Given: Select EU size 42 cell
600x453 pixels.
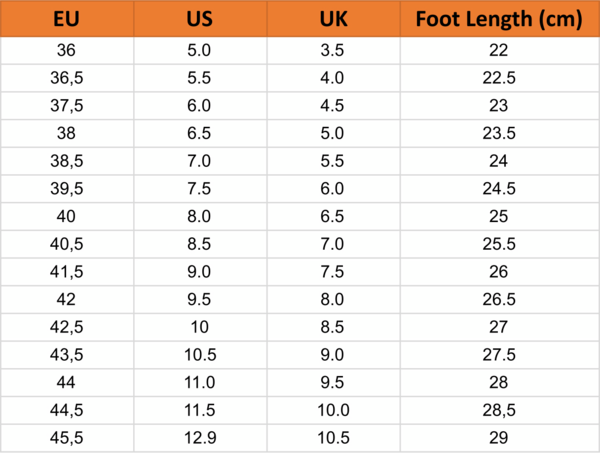Looking at the screenshot, I should click(x=66, y=299).
